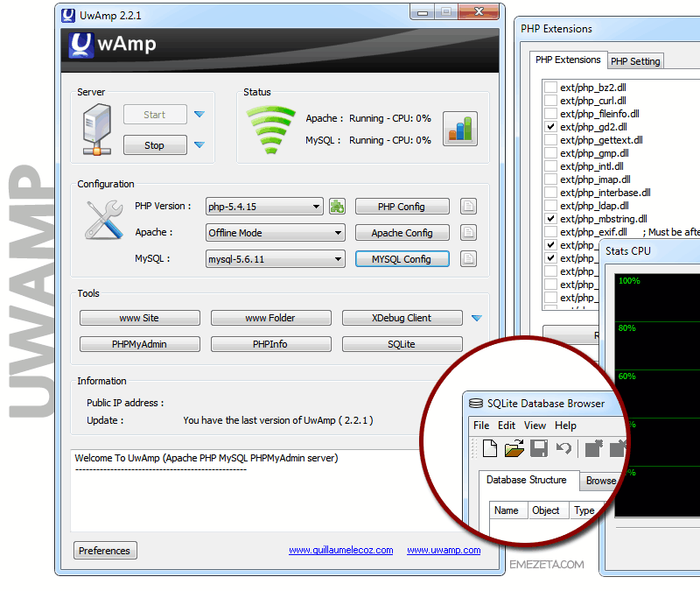The image size is (700, 591).
Task: Click the green add PHP version icon
Action: pyautogui.click(x=337, y=207)
